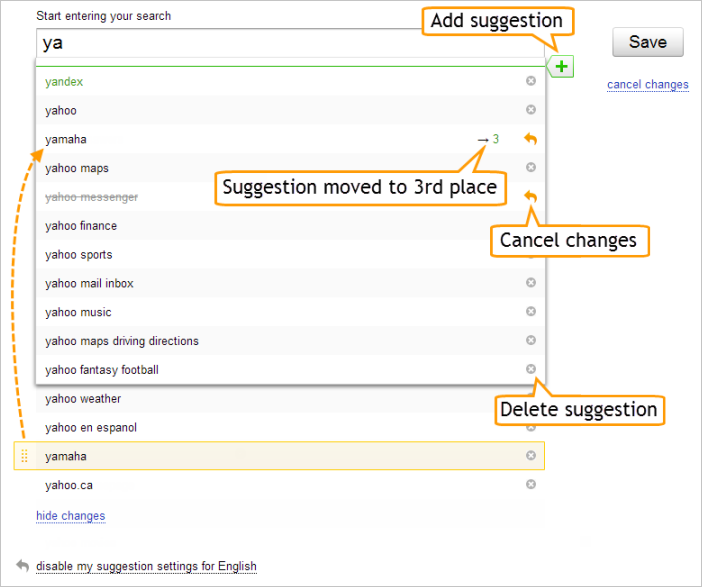
Task: Click the hide changes link
Action: (x=71, y=516)
